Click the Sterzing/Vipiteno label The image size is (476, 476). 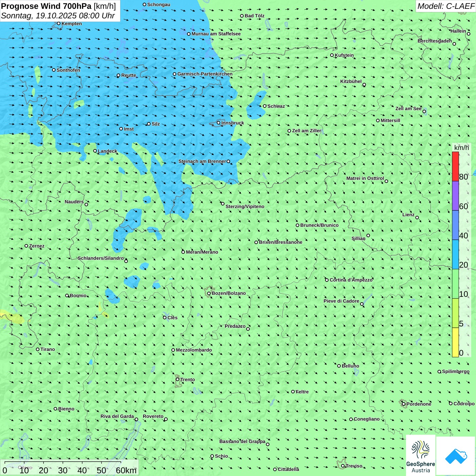(x=245, y=206)
